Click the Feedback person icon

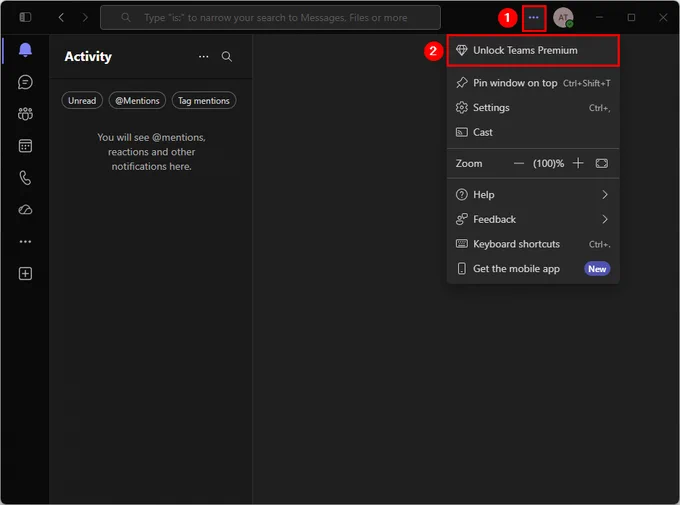click(461, 219)
